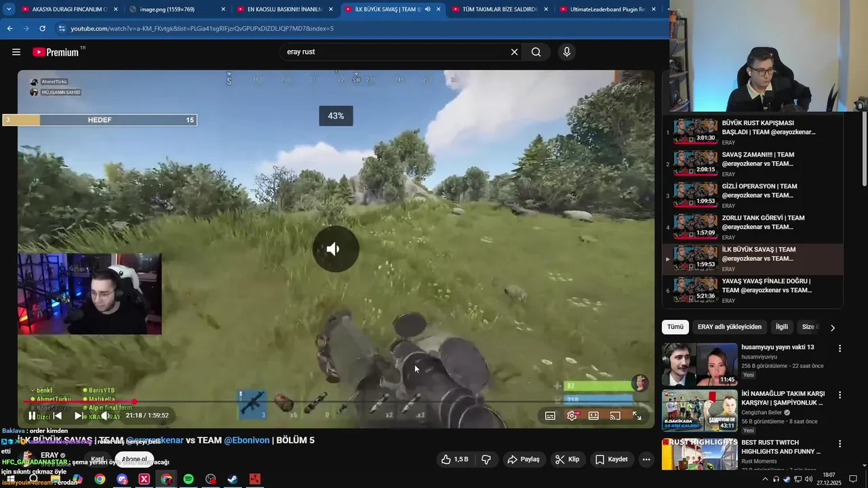
Task: Dislike the video
Action: 486,459
